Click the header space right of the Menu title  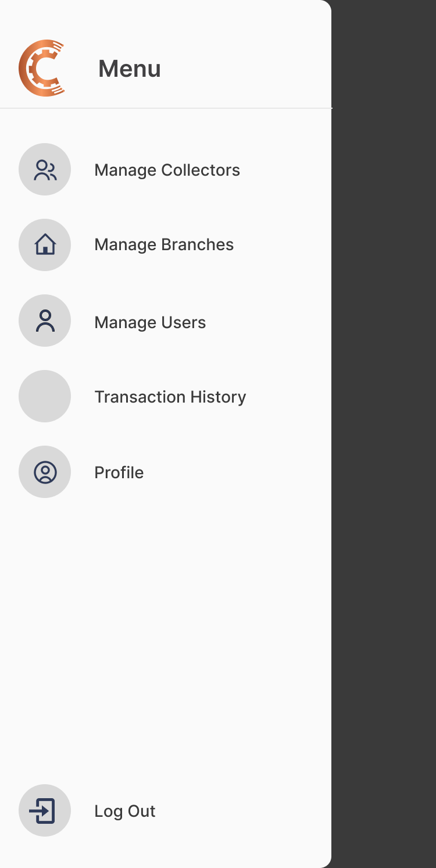(244, 69)
